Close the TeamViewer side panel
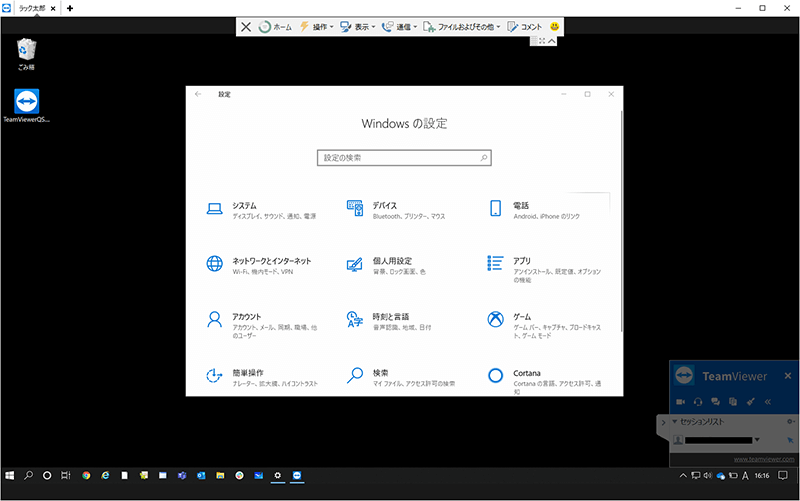This screenshot has width=800, height=501. coord(787,376)
